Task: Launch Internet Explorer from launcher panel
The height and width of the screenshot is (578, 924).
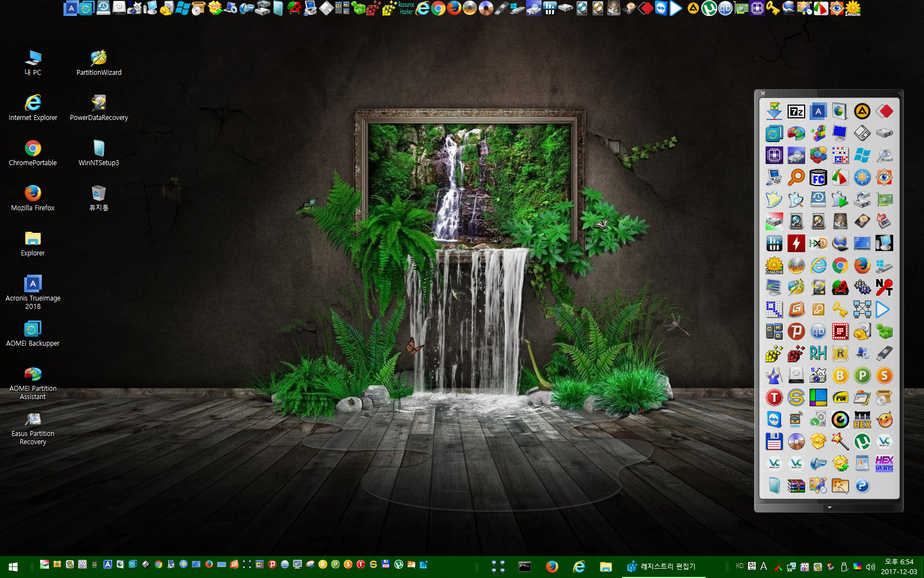Action: 818,265
